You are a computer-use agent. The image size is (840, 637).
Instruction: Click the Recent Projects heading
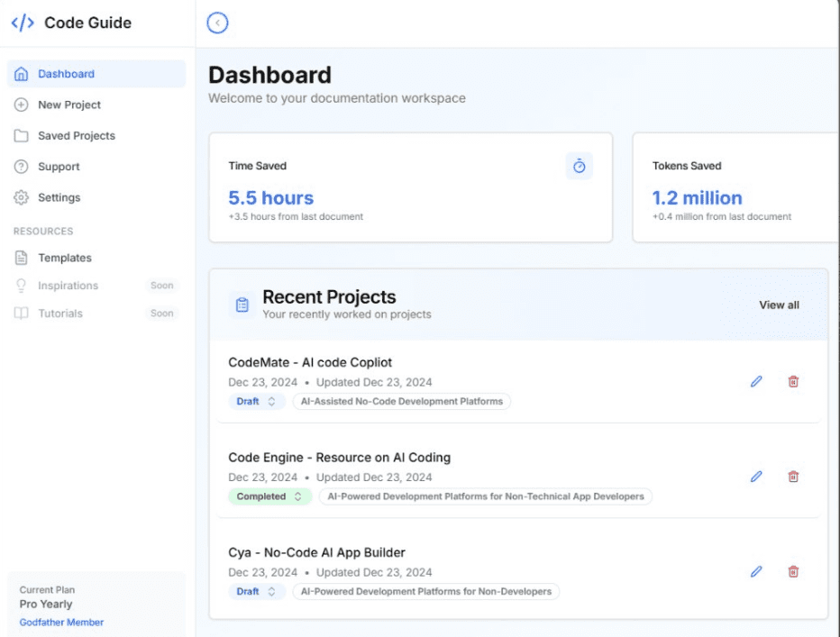pos(329,296)
